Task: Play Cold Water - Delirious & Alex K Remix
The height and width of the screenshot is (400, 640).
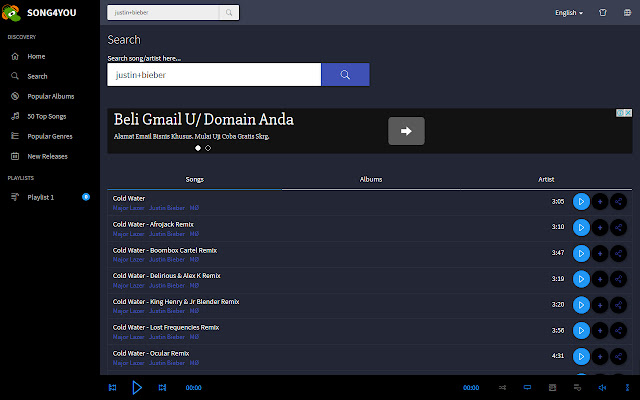Action: [581, 279]
